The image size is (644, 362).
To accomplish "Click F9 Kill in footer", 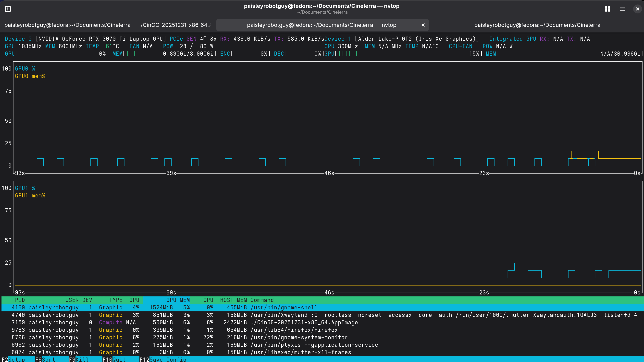I will coord(82,359).
